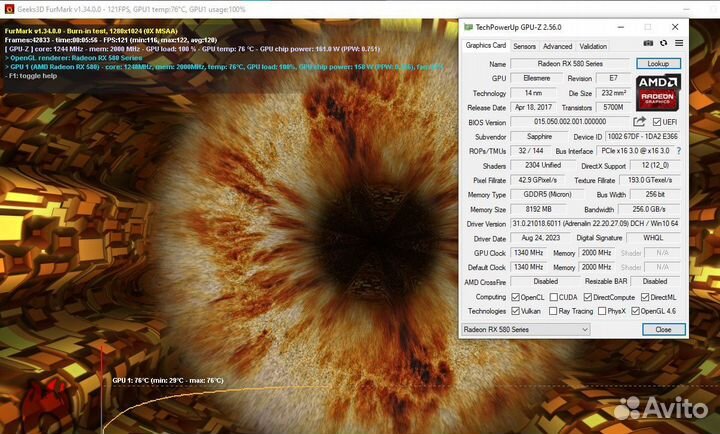
Task: Click the Bus Interface value PCIe x16 3.0
Action: point(635,151)
